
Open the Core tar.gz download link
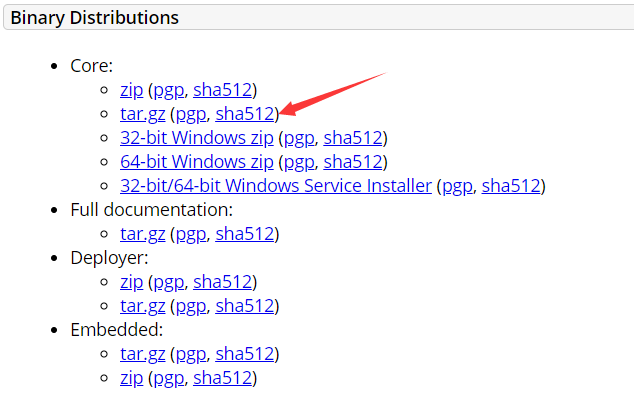[x=142, y=114]
